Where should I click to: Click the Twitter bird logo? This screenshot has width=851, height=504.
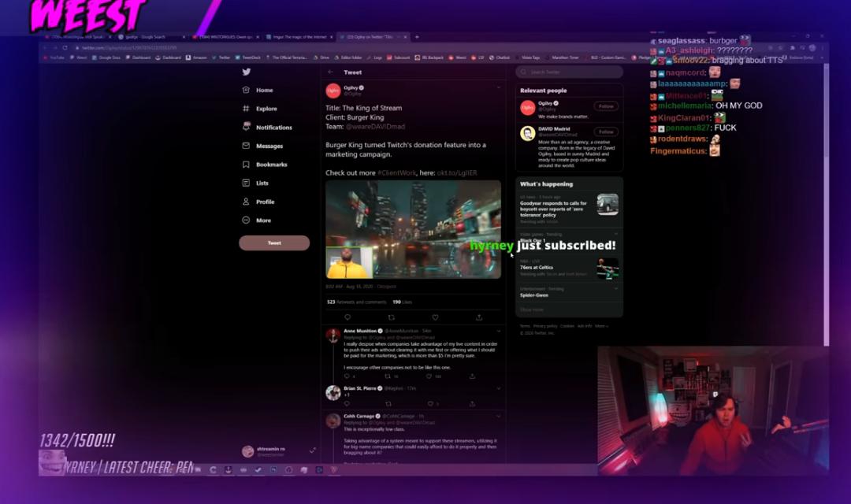pos(247,72)
